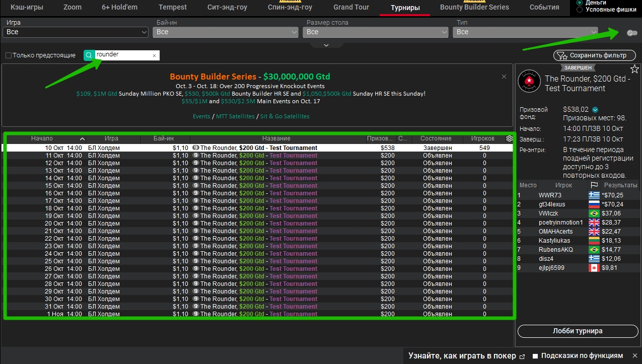
Task: Click player Kastyliukas in results
Action: (554, 241)
